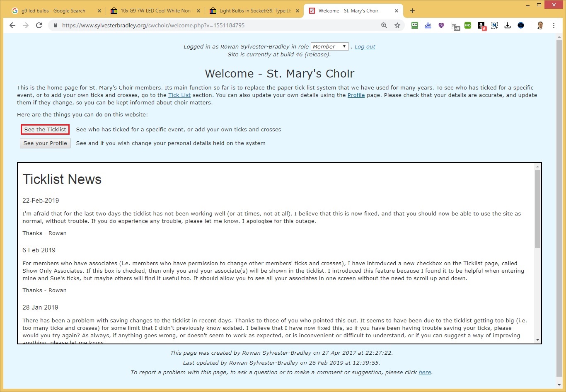Click 'Site is currently at build 46' text
566x392 pixels.
[279, 54]
